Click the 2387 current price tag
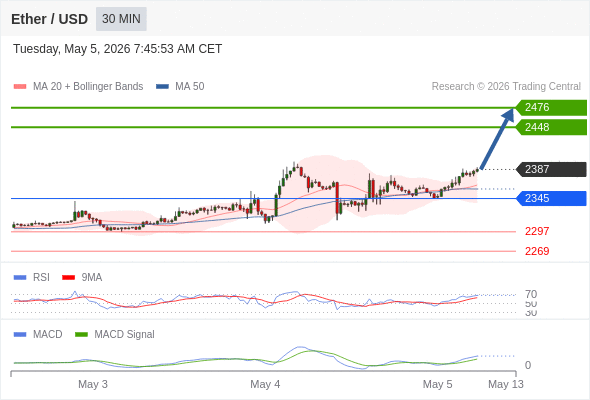Viewport: 590px width, 400px height. pyautogui.click(x=551, y=169)
